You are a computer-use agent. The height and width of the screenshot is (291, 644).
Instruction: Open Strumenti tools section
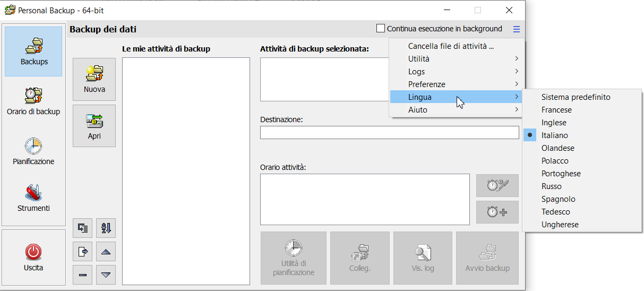tap(33, 198)
